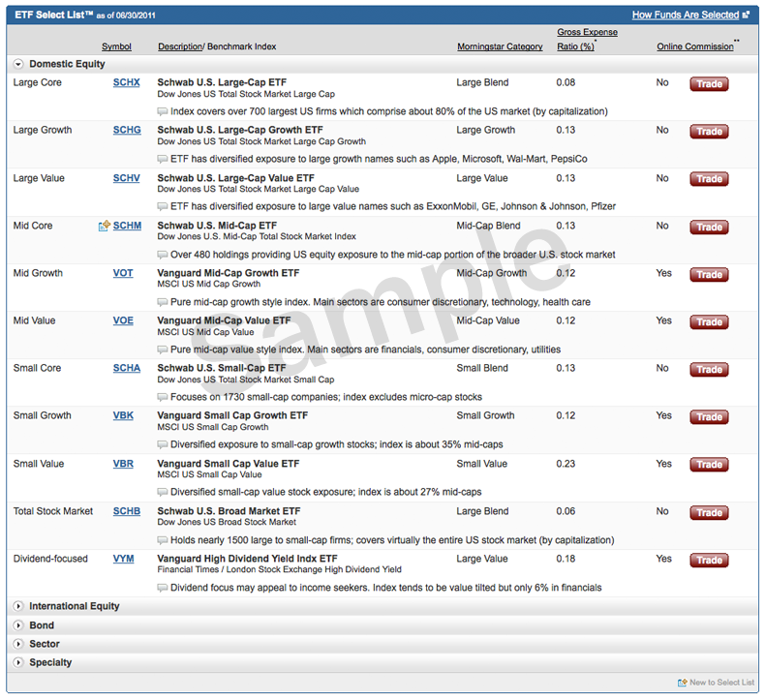Screen dimensions: 765x700
Task: Click the comment icon in the SCHA row
Action: (163, 397)
